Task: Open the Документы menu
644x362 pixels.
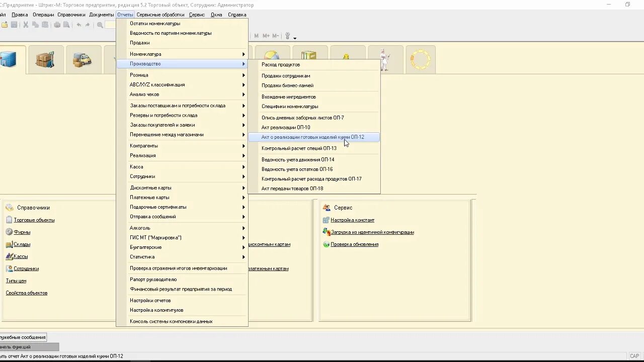Action: click(102, 15)
